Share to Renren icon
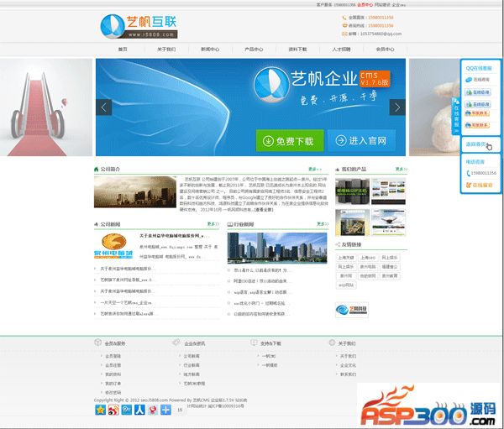504x429 pixels. click(x=139, y=410)
